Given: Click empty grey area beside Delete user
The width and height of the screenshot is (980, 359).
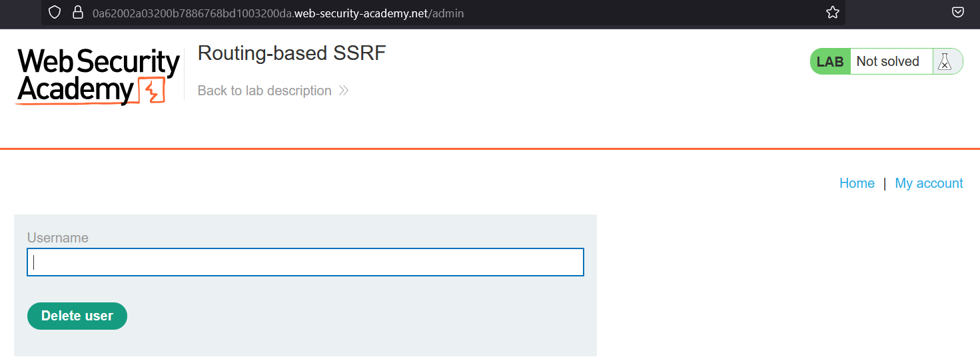Looking at the screenshot, I should pyautogui.click(x=360, y=316).
